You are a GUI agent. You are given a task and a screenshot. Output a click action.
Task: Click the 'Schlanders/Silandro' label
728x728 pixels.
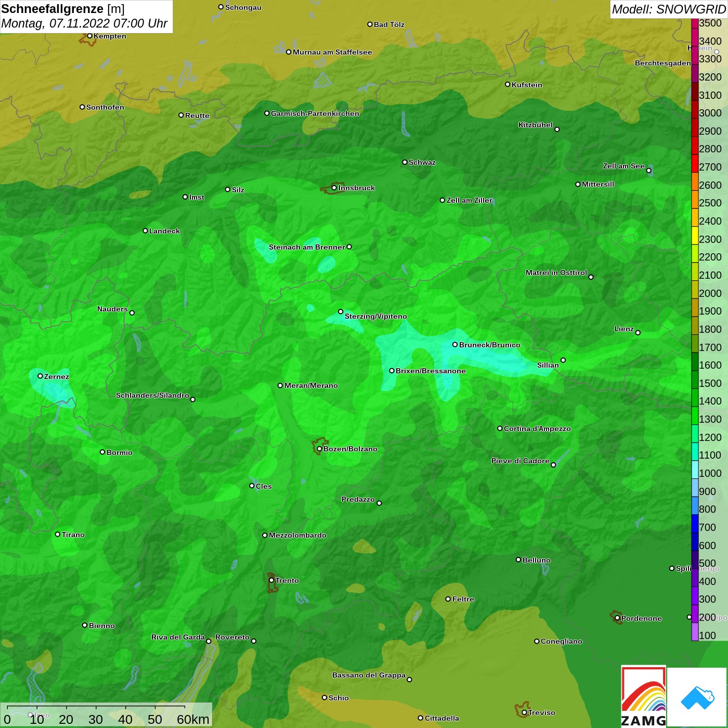click(x=152, y=395)
